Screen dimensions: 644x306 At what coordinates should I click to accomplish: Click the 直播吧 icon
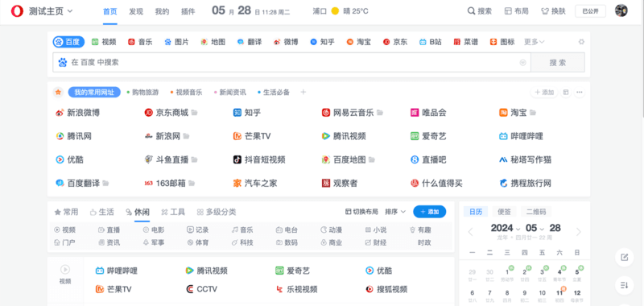point(415,159)
